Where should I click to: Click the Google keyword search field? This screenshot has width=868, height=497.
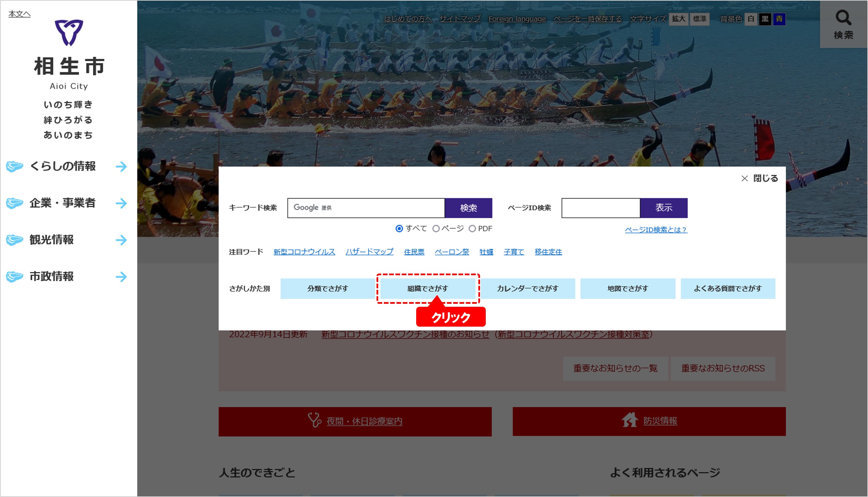(x=366, y=208)
